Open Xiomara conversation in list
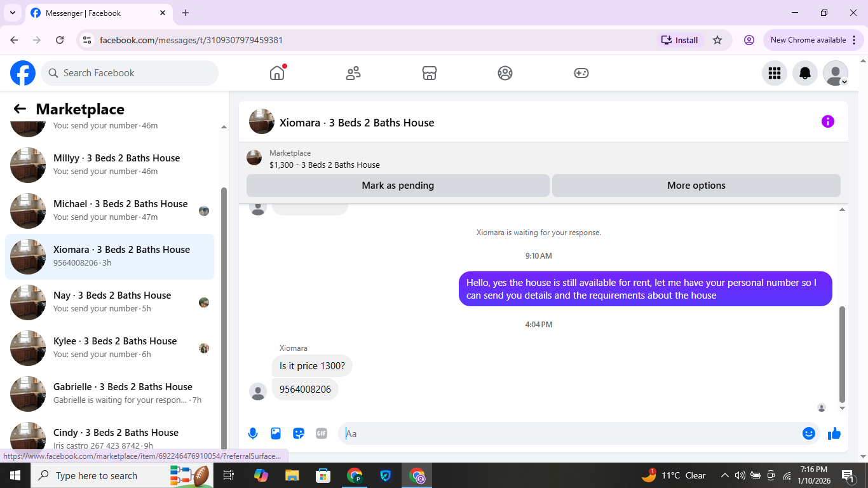Image resolution: width=868 pixels, height=488 pixels. pyautogui.click(x=109, y=256)
